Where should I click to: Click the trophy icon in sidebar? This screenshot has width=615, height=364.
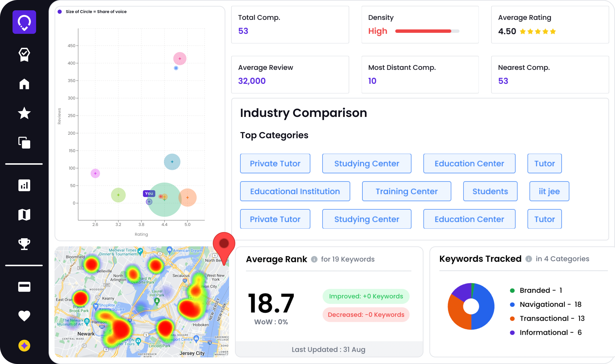(24, 244)
